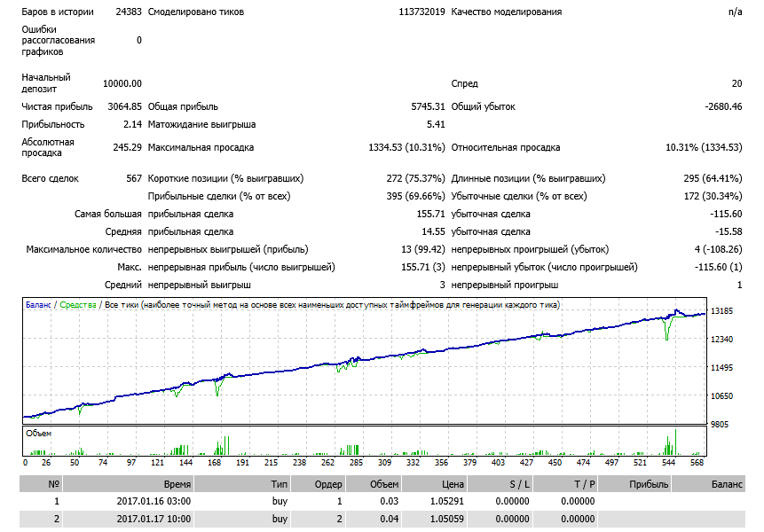Select the average profitable trade value 14.55
Screen dimensions: 764x532
[x=433, y=231]
